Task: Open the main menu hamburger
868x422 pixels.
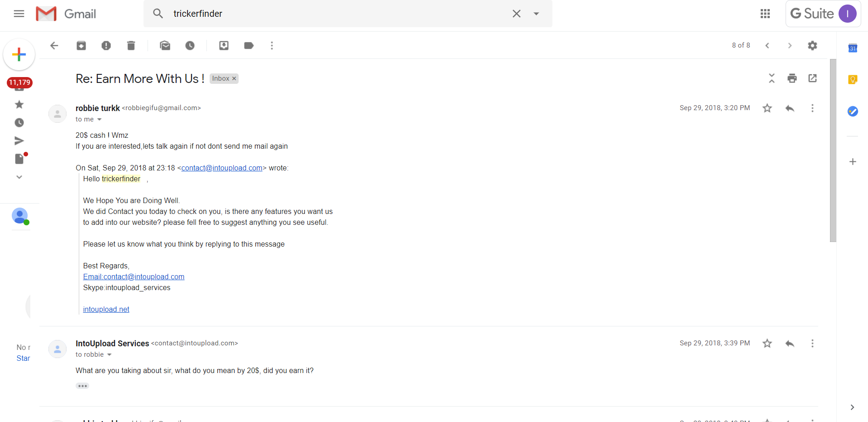Action: [x=19, y=14]
